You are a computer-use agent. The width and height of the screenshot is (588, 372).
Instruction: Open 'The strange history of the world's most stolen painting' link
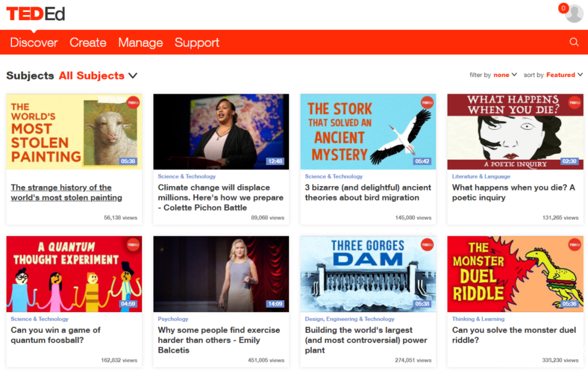click(x=66, y=192)
